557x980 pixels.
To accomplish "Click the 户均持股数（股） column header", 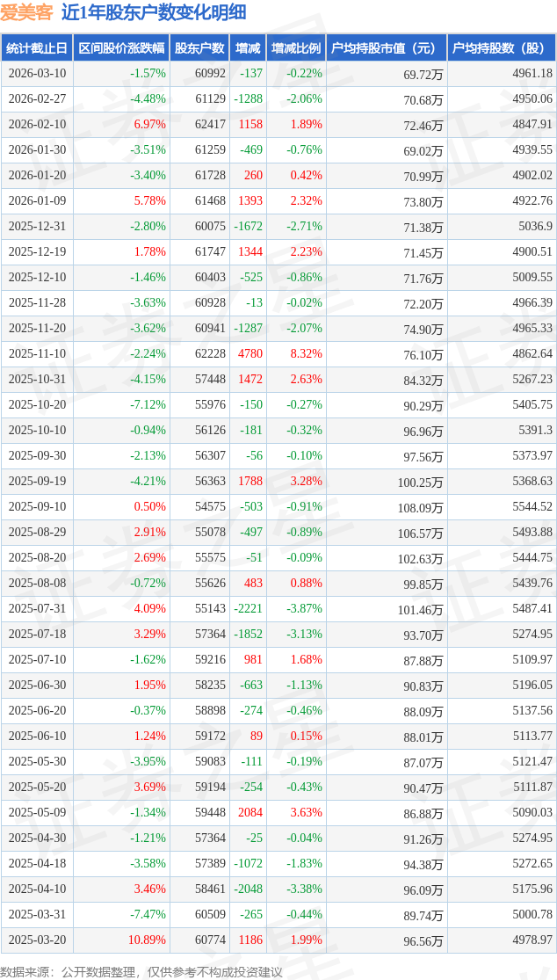I will [x=501, y=48].
